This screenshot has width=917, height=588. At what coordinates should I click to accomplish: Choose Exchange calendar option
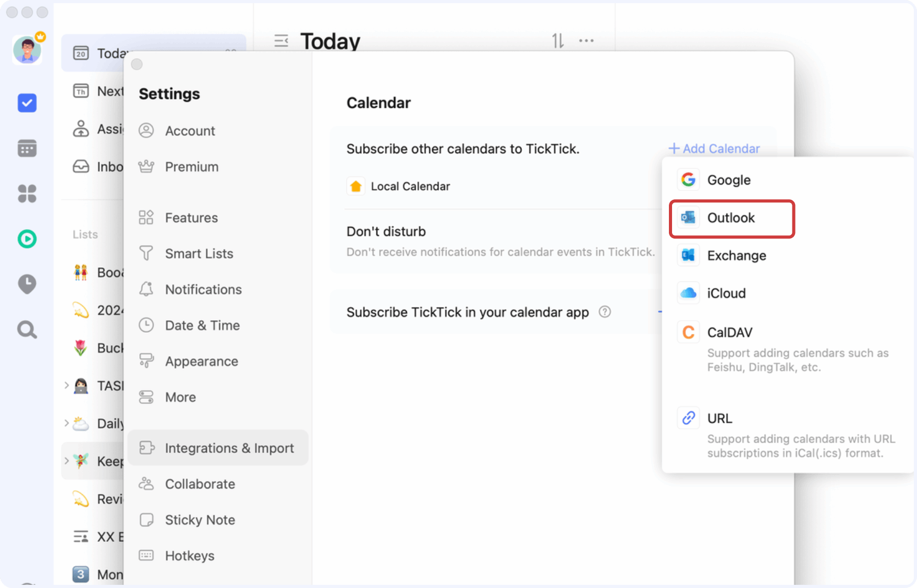788,256
